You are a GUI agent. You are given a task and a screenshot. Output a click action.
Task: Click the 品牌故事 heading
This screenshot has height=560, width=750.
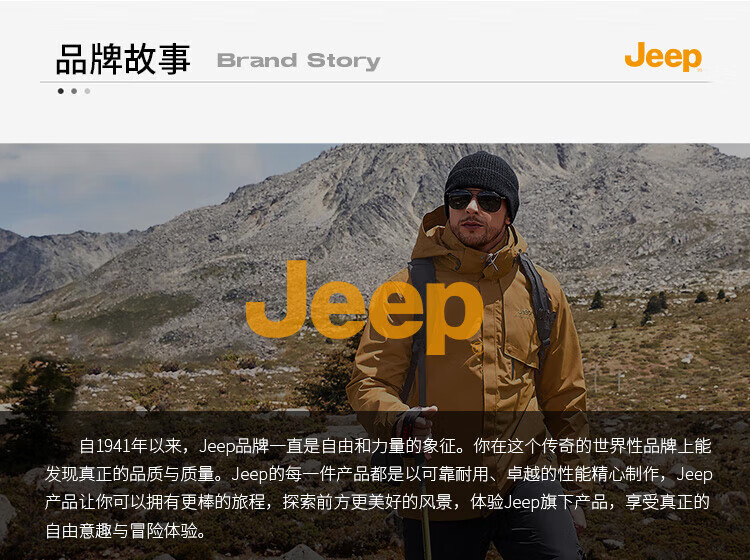123,59
